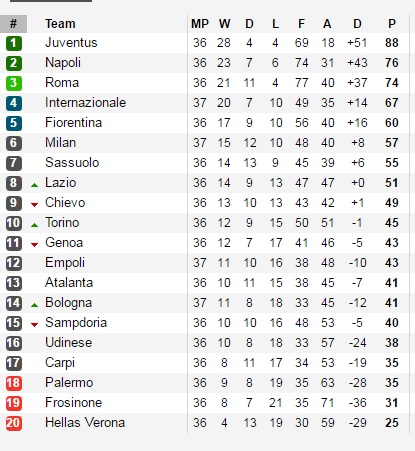Image resolution: width=415 pixels, height=451 pixels.
Task: Click the P points column header
Action: coord(392,24)
